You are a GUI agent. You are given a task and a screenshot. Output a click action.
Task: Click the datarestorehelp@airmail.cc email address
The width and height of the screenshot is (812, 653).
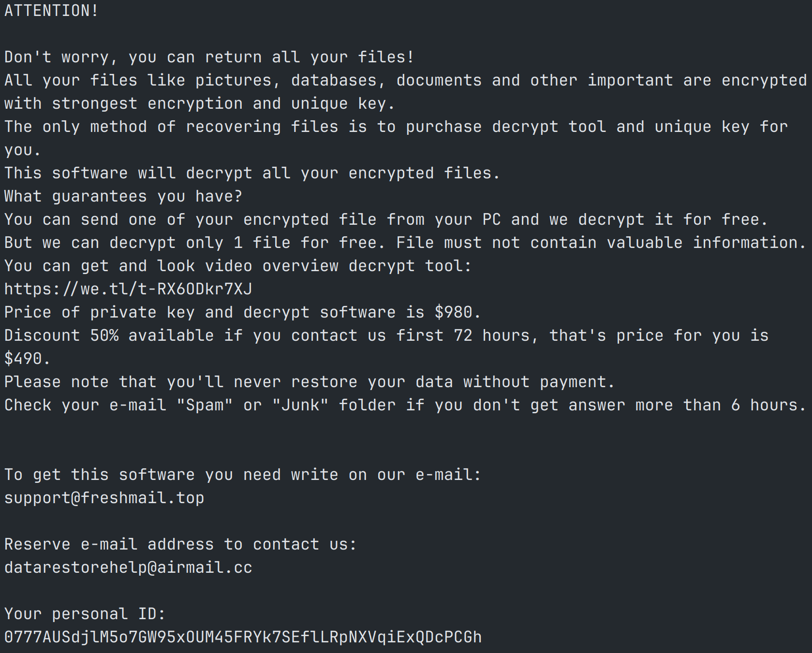pos(128,567)
